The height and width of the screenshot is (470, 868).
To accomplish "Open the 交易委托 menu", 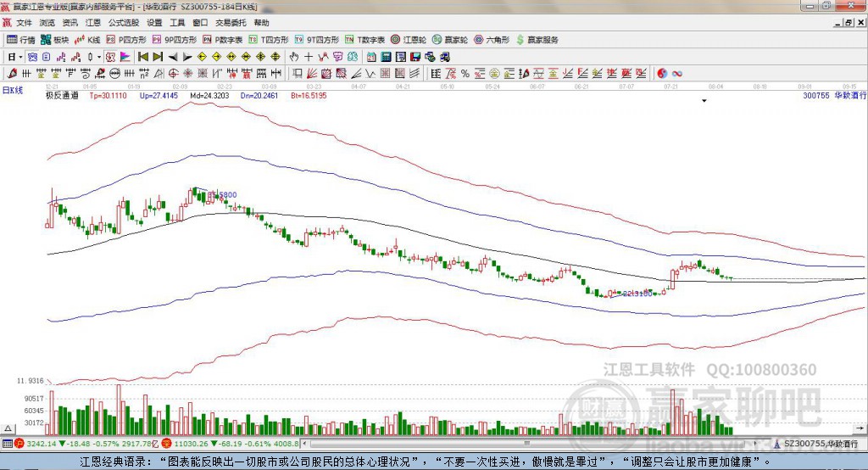I will (231, 23).
